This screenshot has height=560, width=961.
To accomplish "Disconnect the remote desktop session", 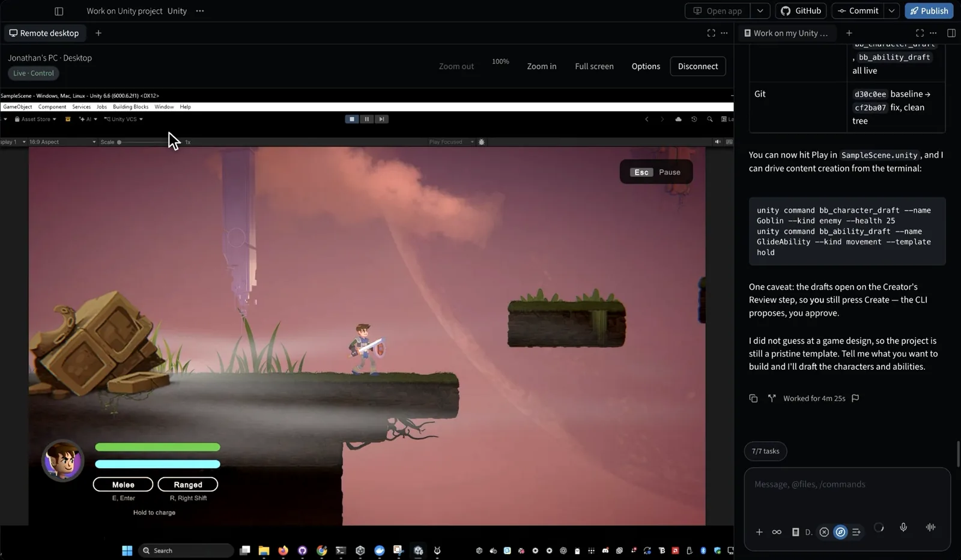I will pos(698,66).
